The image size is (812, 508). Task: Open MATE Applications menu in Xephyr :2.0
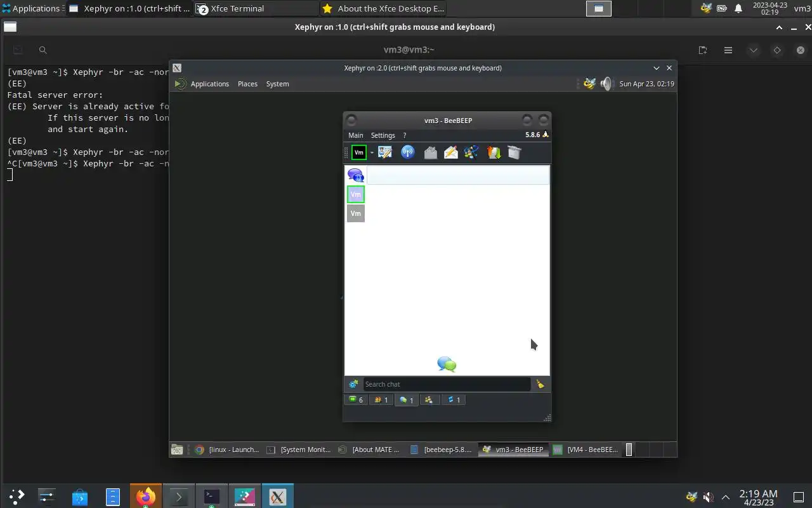coord(202,84)
